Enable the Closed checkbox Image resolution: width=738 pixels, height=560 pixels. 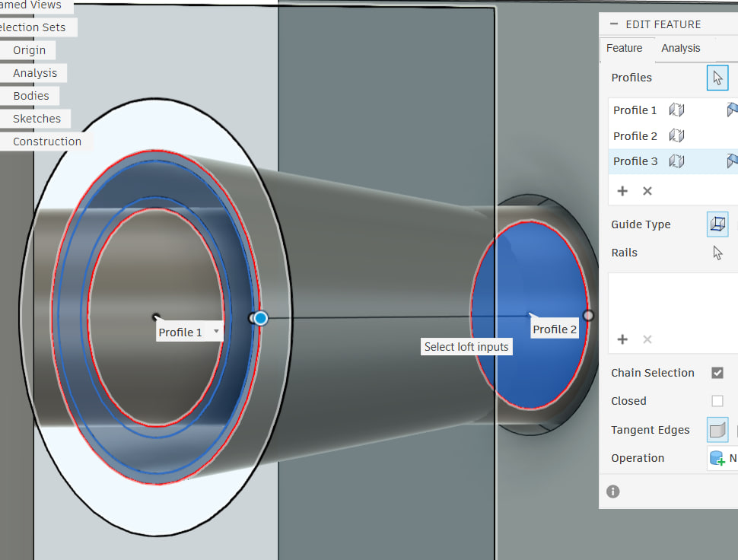click(x=717, y=401)
